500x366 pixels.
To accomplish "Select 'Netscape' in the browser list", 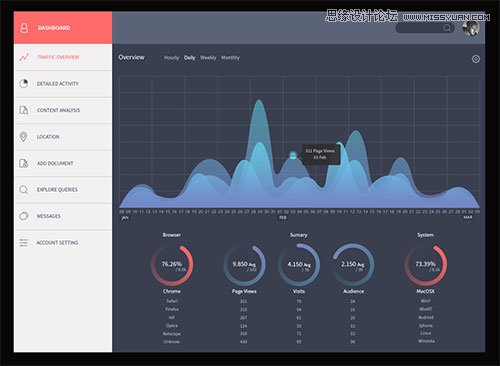I will point(172,334).
